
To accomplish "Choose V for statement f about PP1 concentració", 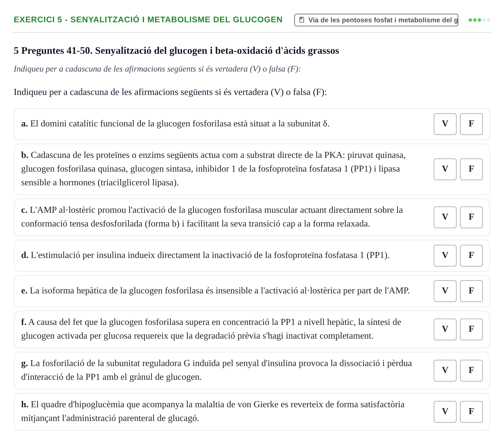I will (445, 329).
